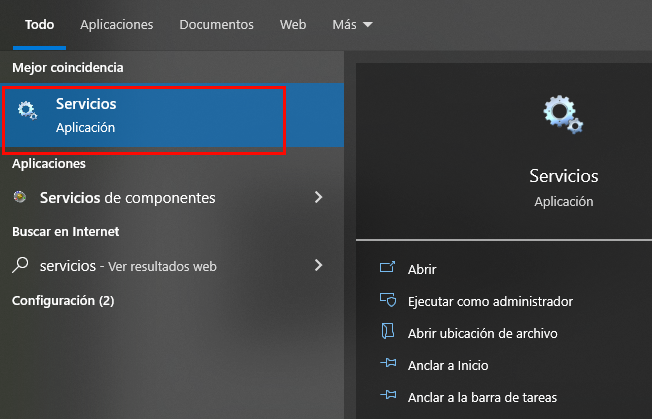Expand the Más dropdown filter
This screenshot has height=419, width=652.
point(351,24)
